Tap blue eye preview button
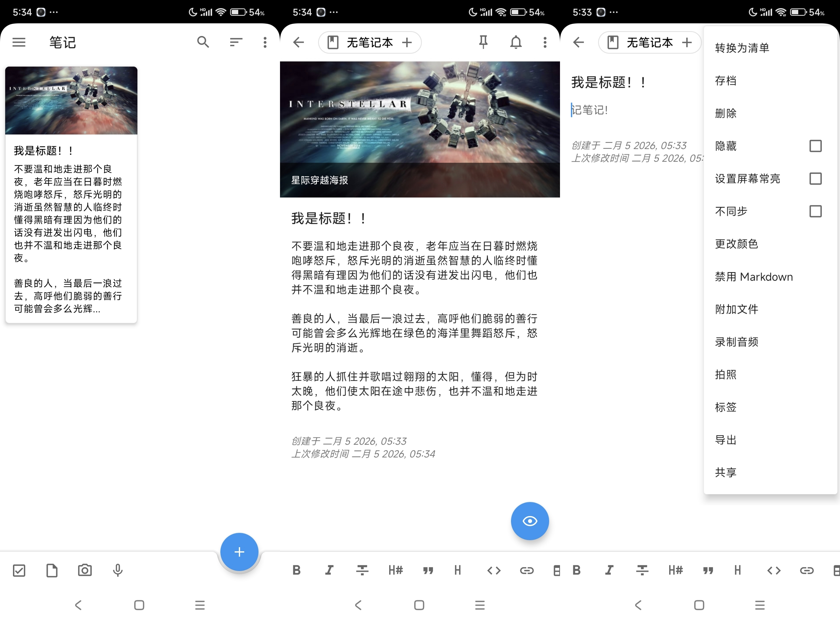Image resolution: width=840 pixels, height=622 pixels. [530, 521]
